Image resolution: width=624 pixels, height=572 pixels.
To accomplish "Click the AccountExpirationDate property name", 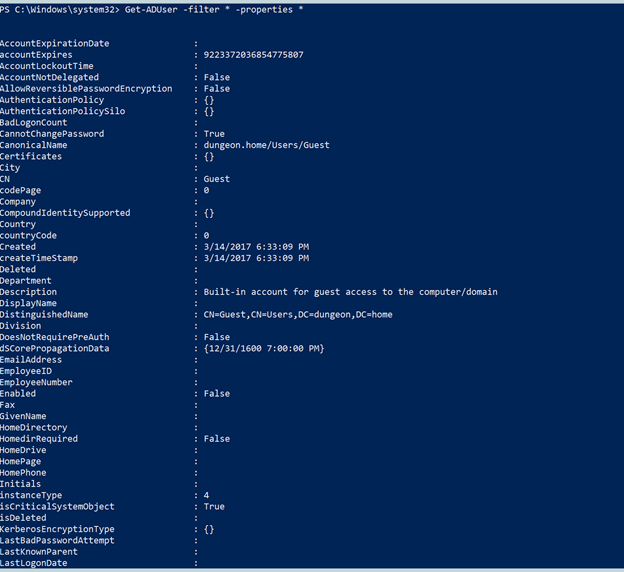I will 55,43.
